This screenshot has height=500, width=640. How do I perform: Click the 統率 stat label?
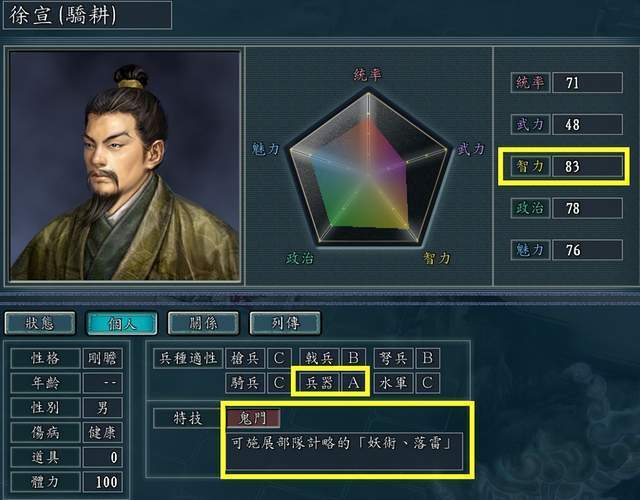(530, 82)
